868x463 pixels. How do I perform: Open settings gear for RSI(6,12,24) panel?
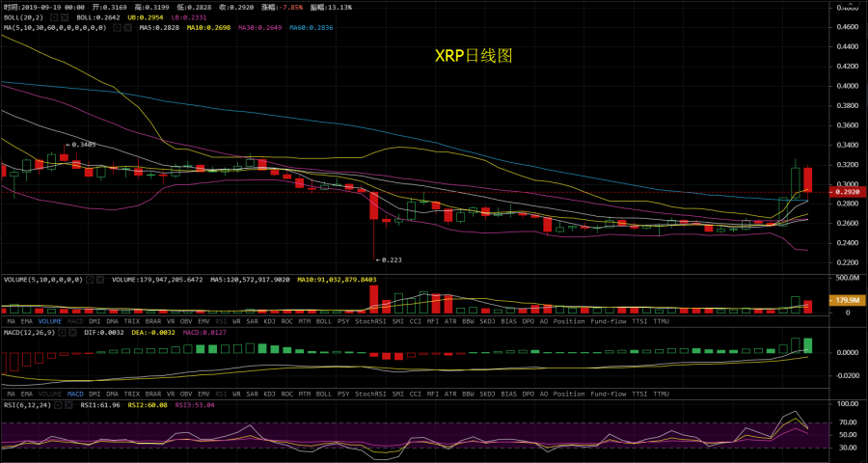58,405
